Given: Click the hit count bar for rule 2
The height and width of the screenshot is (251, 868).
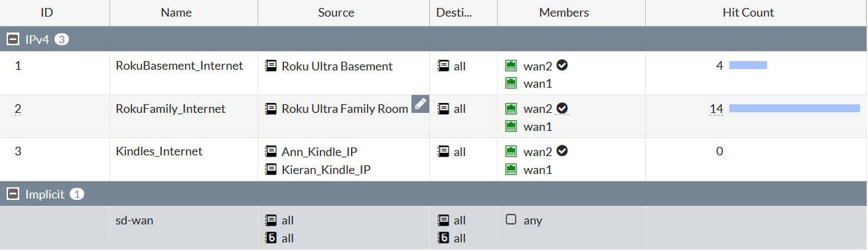Looking at the screenshot, I should click(x=794, y=108).
